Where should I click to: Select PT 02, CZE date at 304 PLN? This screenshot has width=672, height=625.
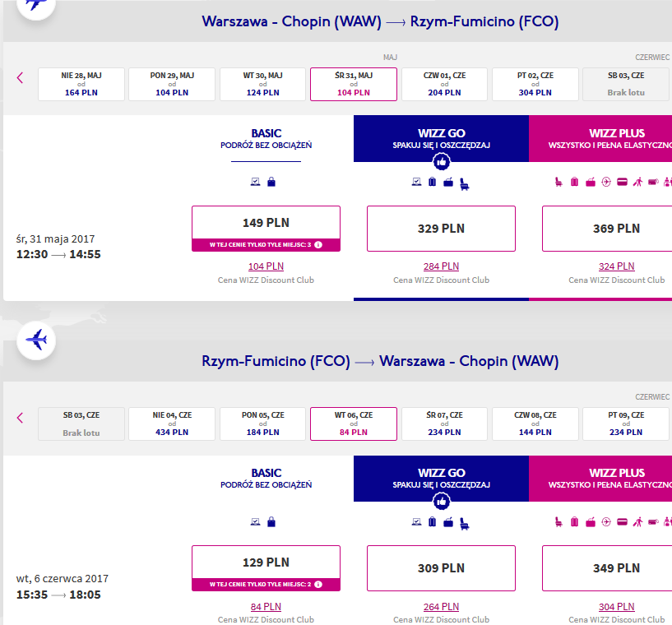[535, 84]
